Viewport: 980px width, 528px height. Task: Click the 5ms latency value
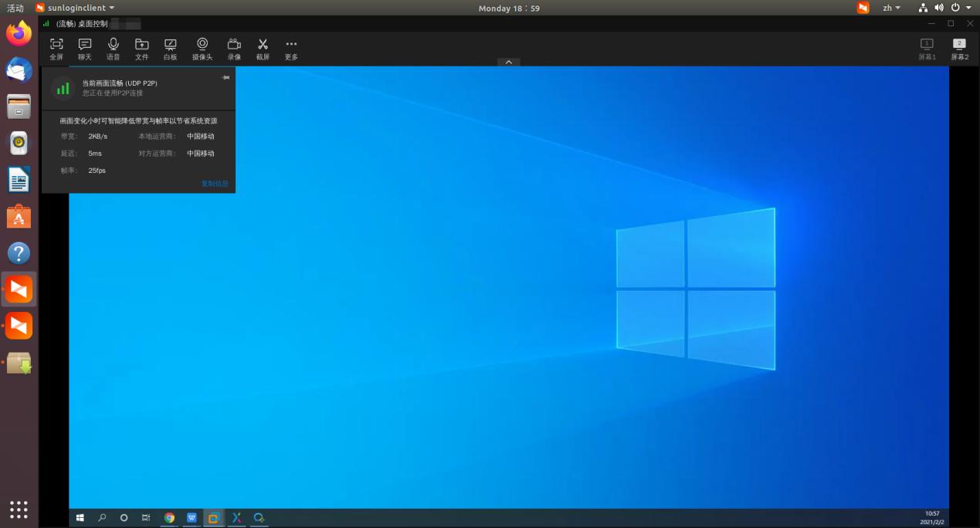[95, 154]
